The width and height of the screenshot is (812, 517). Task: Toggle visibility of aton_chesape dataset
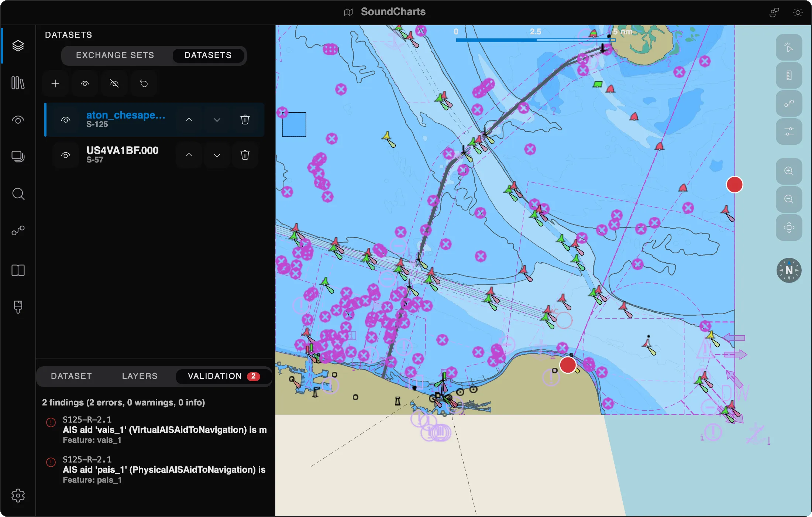coord(66,120)
